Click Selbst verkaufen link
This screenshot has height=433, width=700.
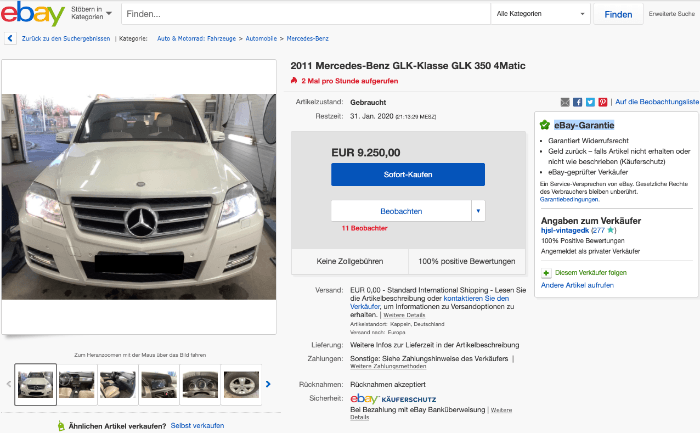(197, 425)
